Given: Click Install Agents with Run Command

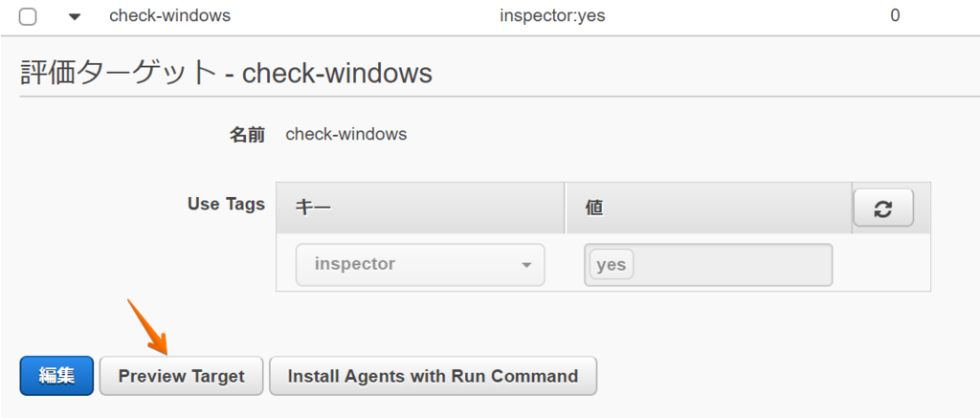Looking at the screenshot, I should click(433, 376).
